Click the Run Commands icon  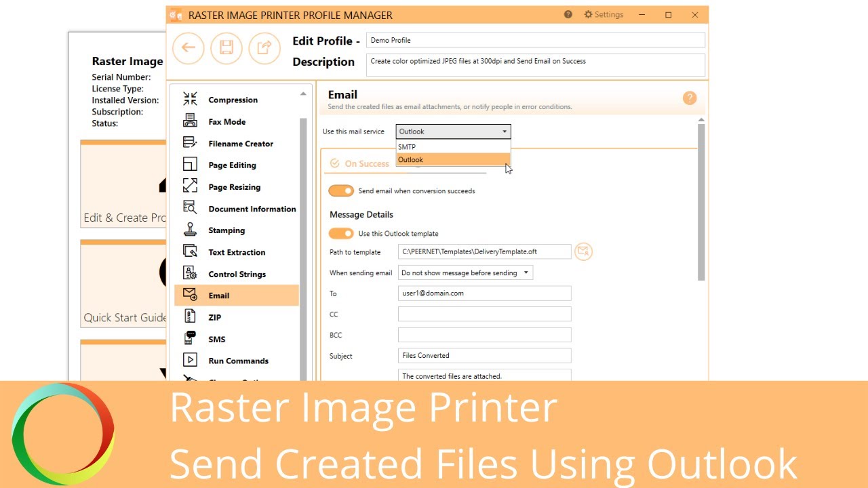pyautogui.click(x=190, y=360)
